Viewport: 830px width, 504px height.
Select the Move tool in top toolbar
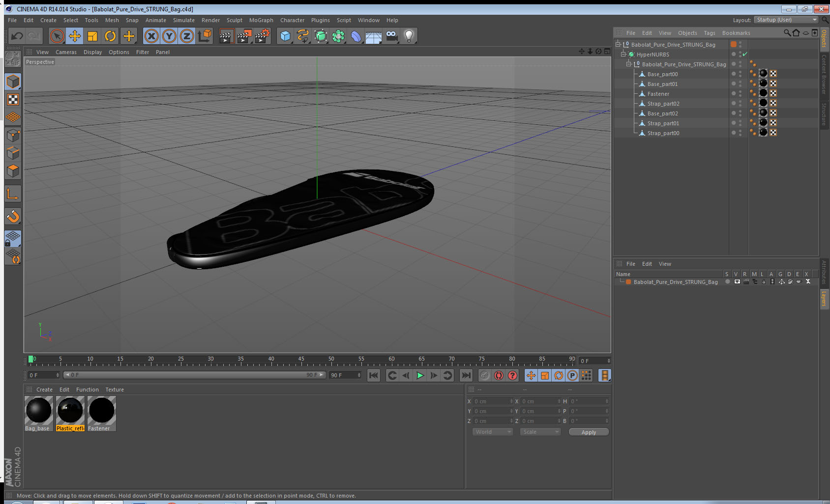[x=75, y=36]
